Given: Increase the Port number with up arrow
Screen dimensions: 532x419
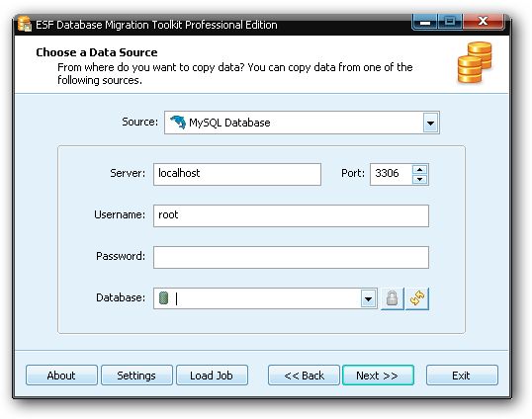Looking at the screenshot, I should (420, 170).
